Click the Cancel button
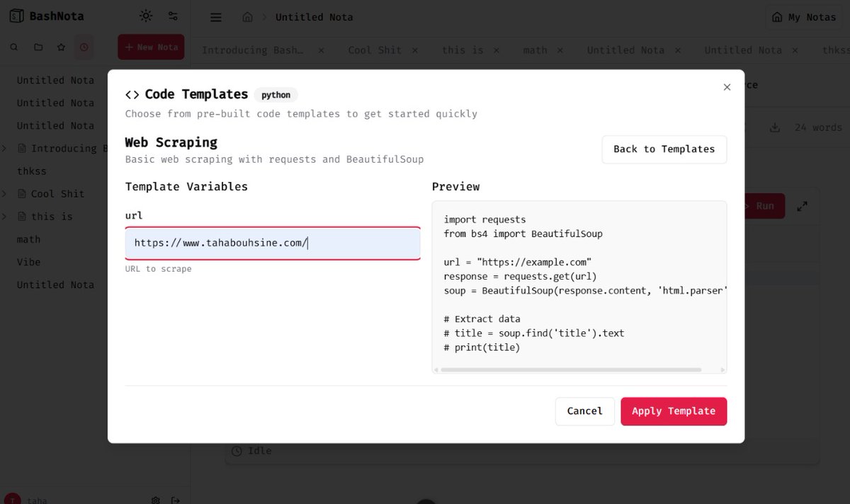 (585, 411)
